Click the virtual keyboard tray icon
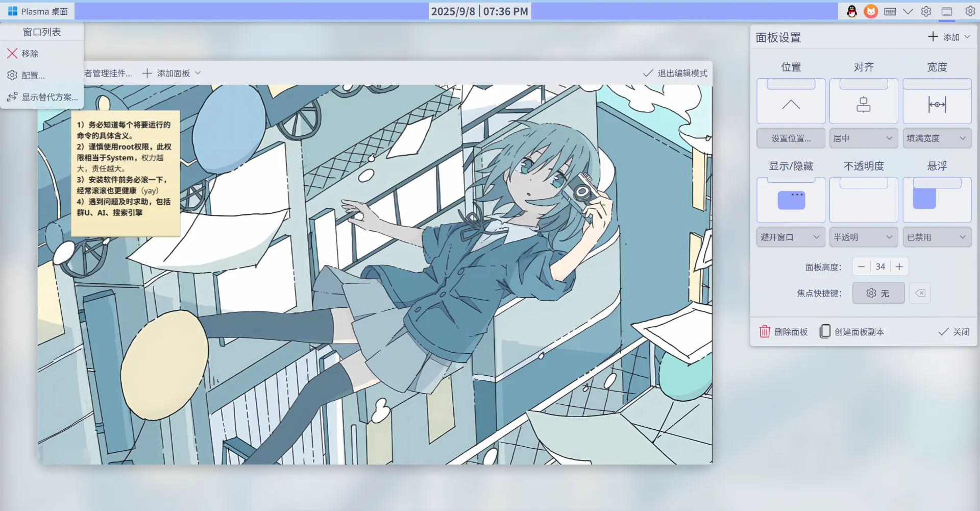This screenshot has height=511, width=980. (890, 11)
